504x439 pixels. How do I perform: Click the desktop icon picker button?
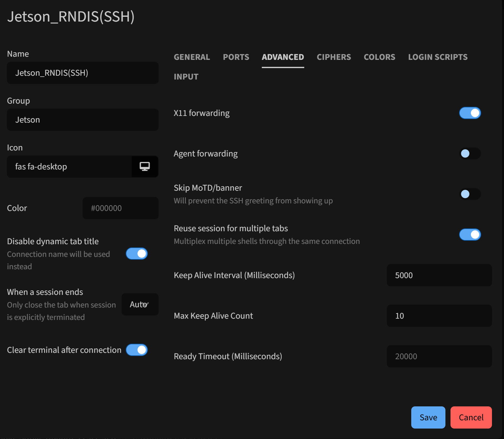click(145, 167)
